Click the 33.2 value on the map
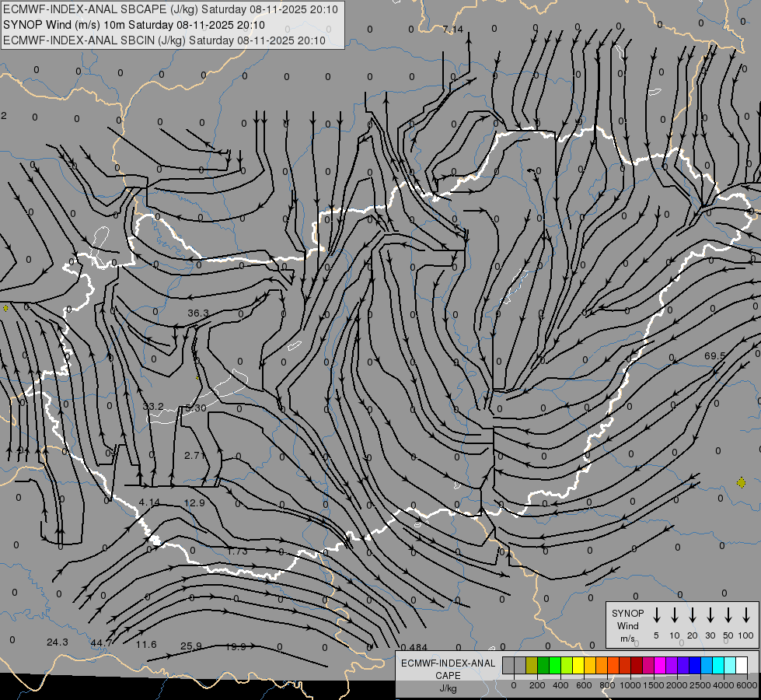The height and width of the screenshot is (700, 761). coord(153,406)
